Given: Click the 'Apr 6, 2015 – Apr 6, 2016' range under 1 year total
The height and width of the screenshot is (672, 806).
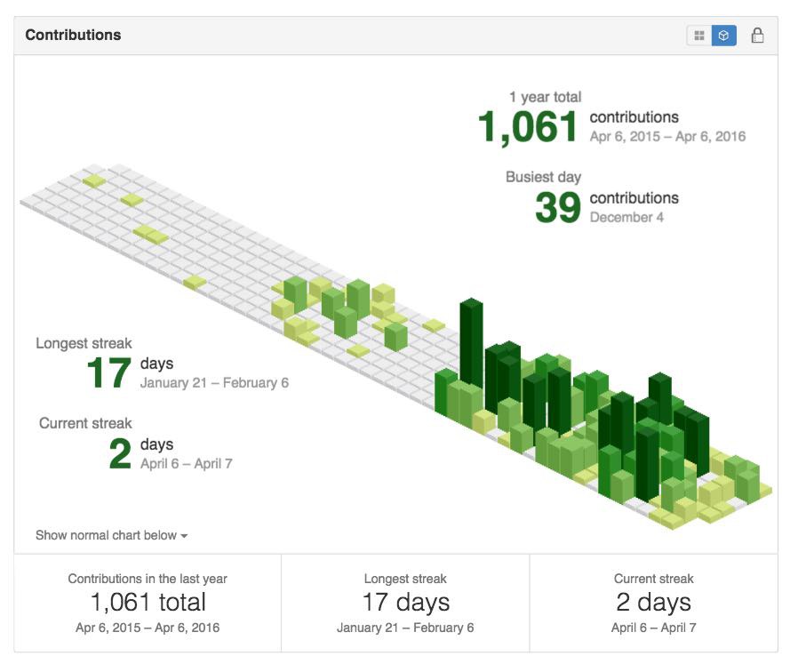Looking at the screenshot, I should coord(667,137).
